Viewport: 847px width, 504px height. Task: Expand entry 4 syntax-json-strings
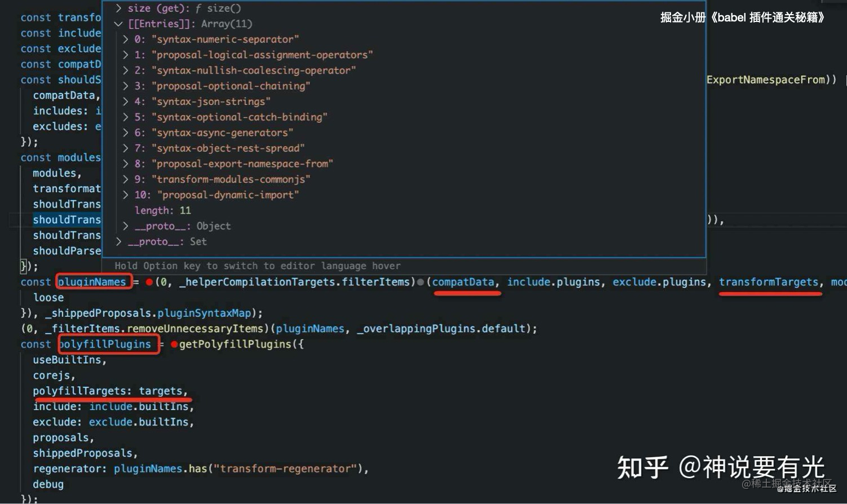126,101
